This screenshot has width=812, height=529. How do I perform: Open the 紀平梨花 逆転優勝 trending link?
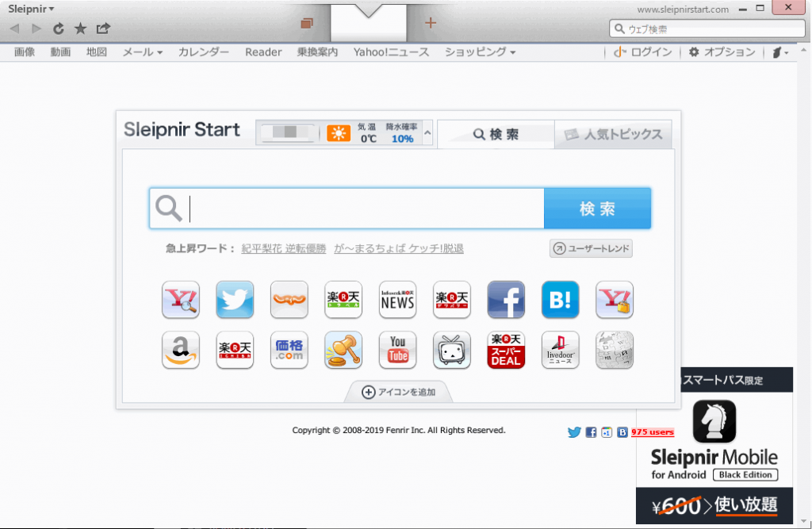point(284,249)
